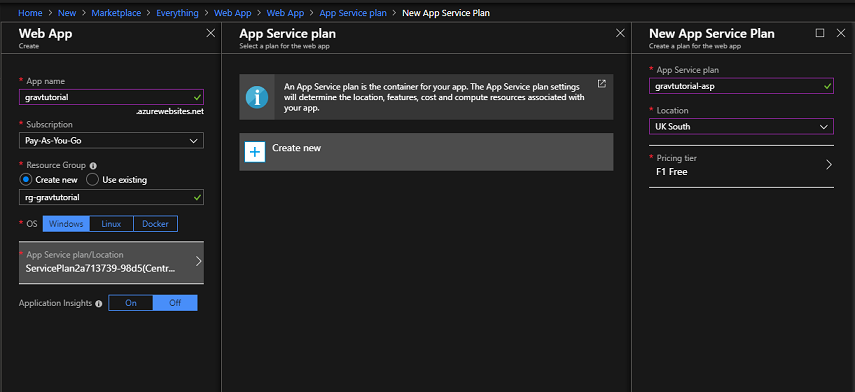Click the Create new plus icon

point(255,152)
